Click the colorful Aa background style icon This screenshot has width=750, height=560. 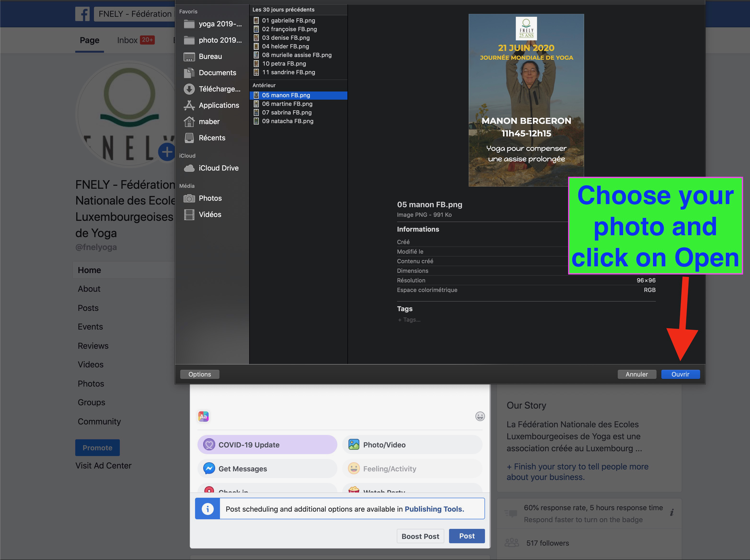(x=203, y=416)
